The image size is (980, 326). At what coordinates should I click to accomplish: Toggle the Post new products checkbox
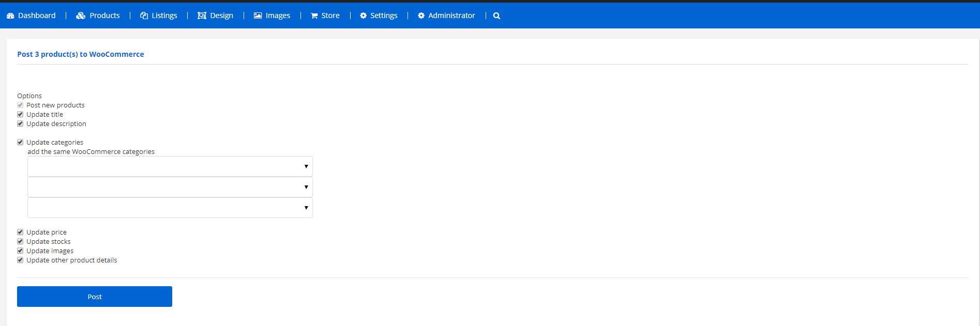coord(20,105)
